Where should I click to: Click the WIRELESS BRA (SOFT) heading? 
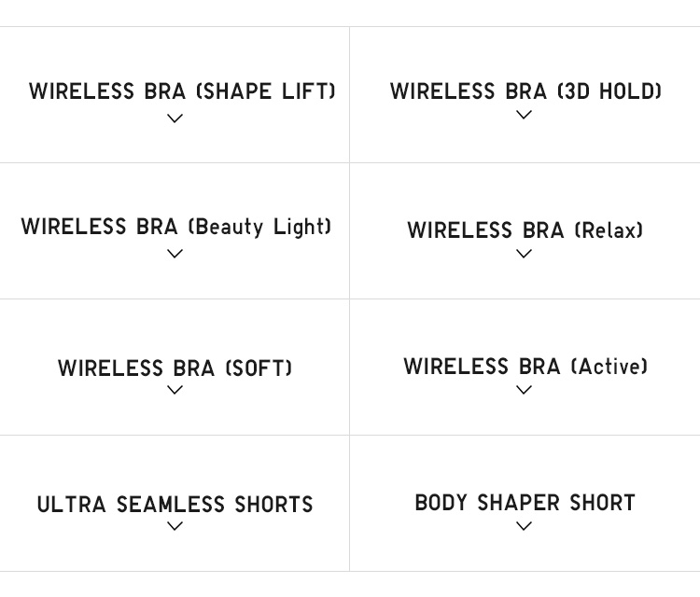click(x=175, y=368)
